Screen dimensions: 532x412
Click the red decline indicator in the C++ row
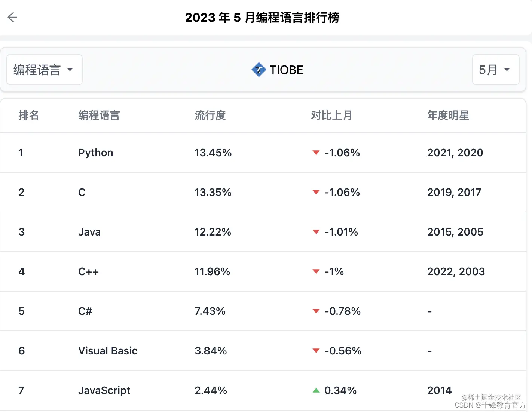[316, 272]
